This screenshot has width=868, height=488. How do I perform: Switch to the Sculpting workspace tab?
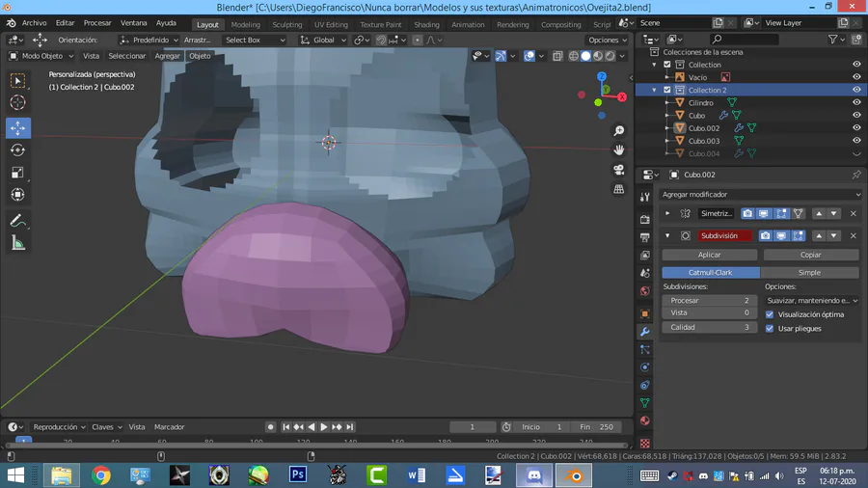[286, 24]
